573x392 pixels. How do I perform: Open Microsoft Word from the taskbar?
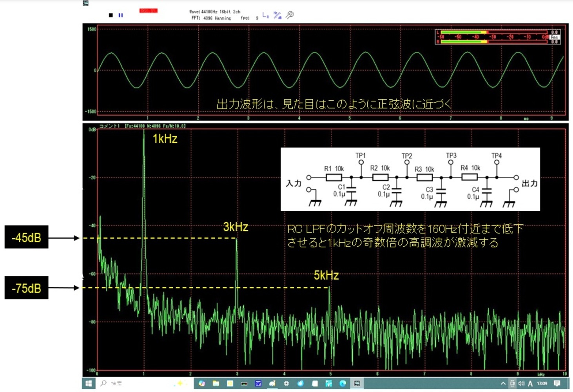(258, 383)
